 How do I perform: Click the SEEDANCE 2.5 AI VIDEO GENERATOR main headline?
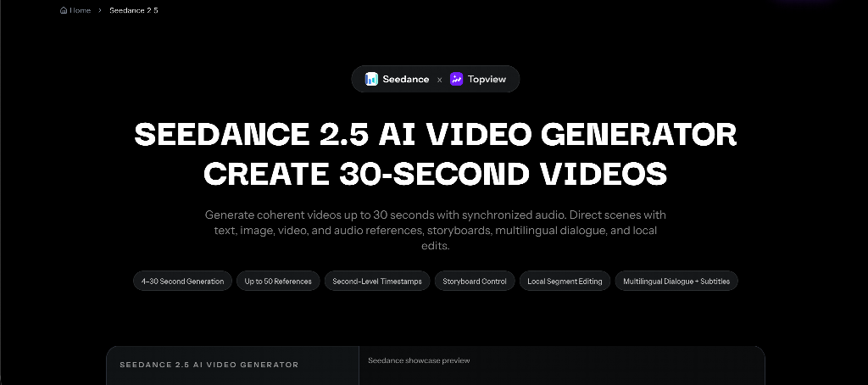(436, 135)
